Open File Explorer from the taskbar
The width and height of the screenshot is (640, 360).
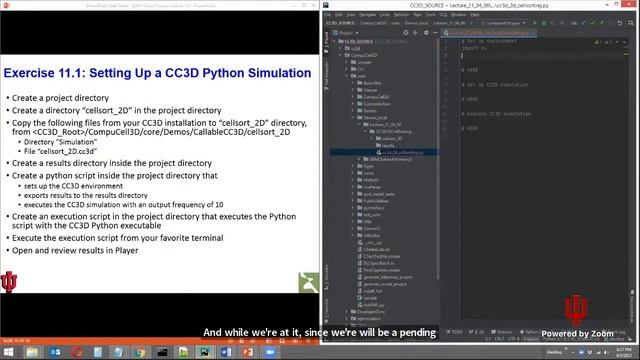tap(32, 352)
